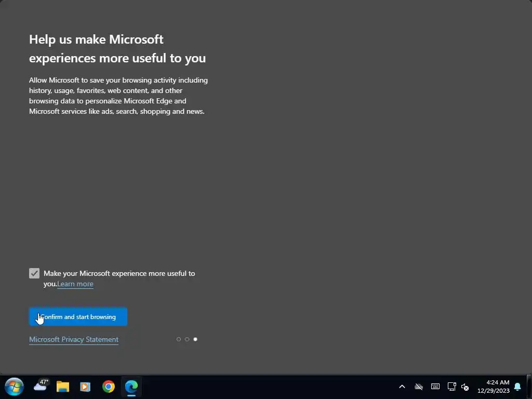Click the Show desktop strip at taskbar edge

tap(529, 387)
